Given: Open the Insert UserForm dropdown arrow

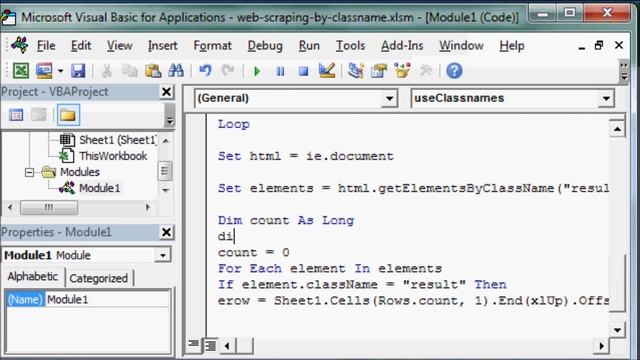Looking at the screenshot, I should point(60,71).
